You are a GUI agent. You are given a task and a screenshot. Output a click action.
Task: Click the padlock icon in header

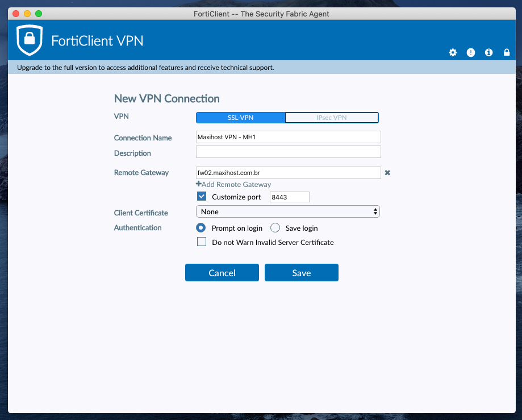click(507, 53)
